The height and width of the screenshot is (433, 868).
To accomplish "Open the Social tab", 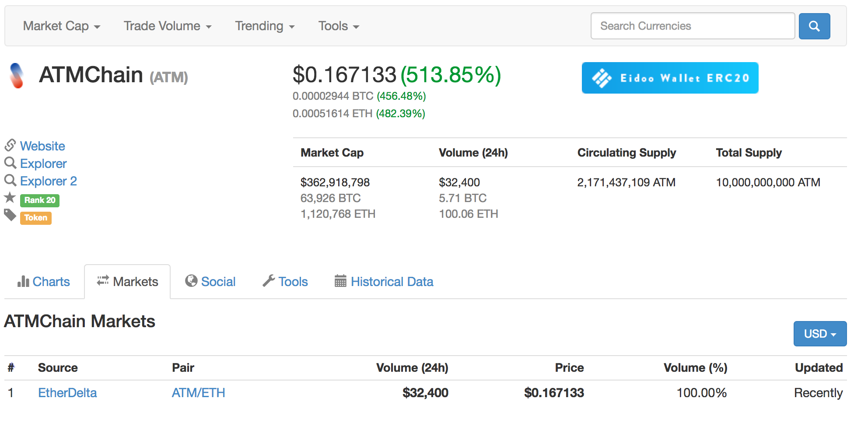I will pos(210,282).
